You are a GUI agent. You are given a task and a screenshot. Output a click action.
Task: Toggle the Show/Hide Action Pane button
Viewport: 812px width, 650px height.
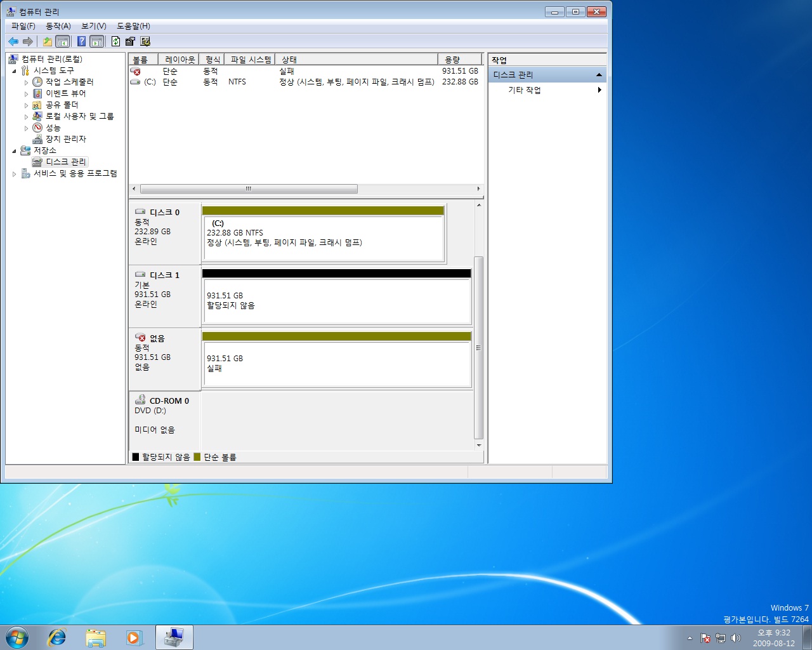[x=97, y=41]
